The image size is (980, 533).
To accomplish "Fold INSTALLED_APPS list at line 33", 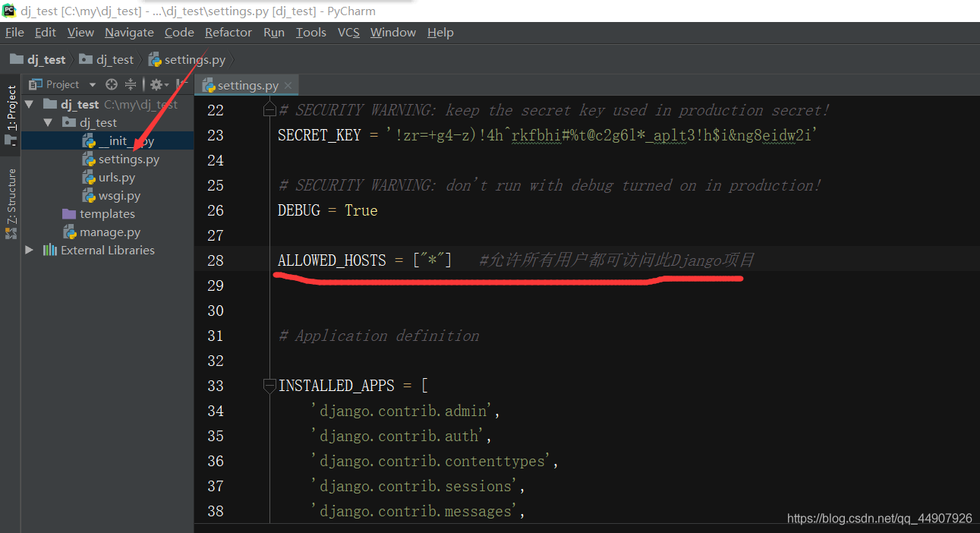I will click(269, 386).
